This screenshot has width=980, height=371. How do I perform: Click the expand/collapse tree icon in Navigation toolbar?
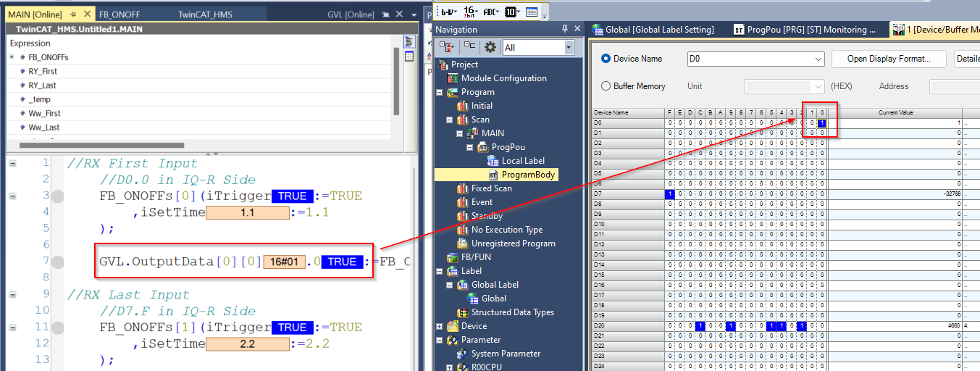coord(447,47)
